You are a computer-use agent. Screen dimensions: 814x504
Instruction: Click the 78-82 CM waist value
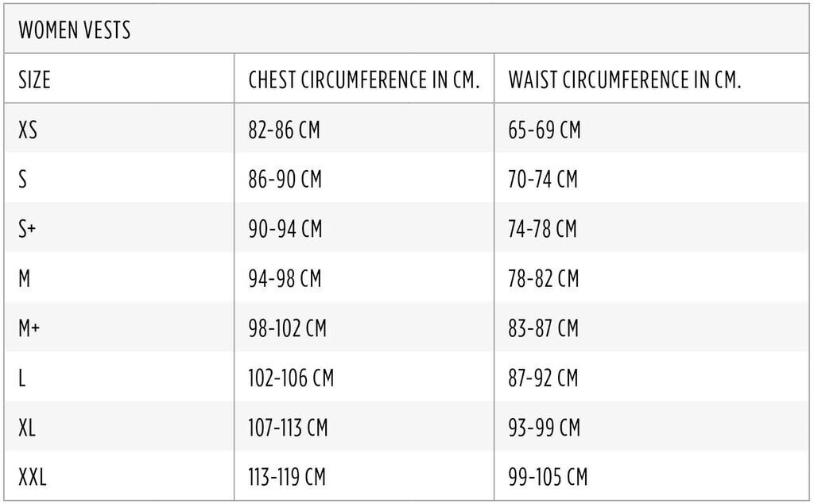[x=544, y=279]
